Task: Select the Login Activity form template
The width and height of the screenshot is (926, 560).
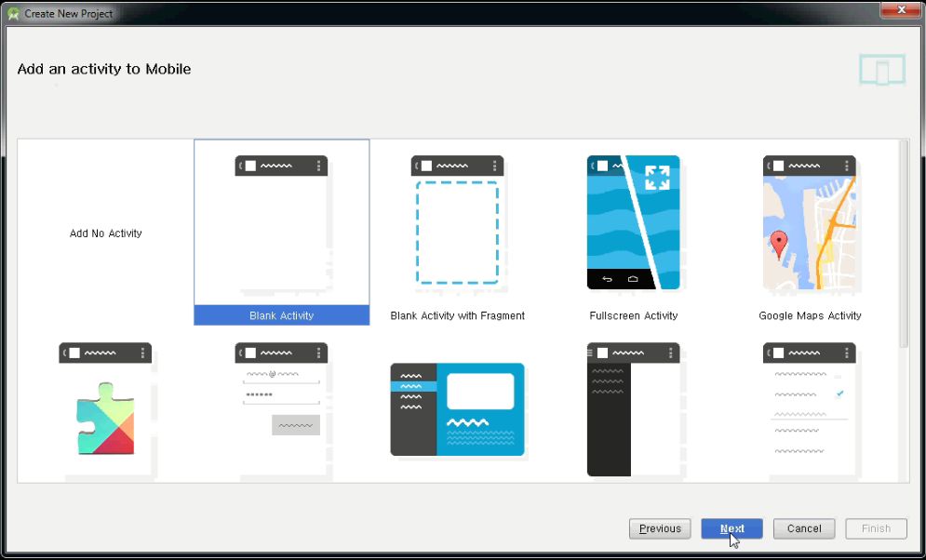Action: click(x=281, y=409)
